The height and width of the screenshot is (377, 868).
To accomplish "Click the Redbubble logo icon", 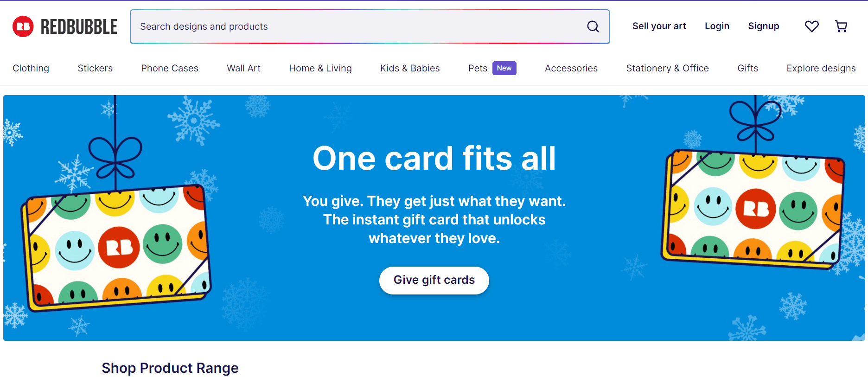I will (x=23, y=26).
